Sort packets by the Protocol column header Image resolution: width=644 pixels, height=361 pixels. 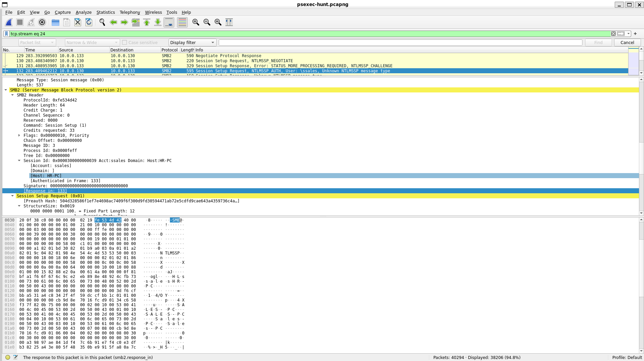(x=170, y=50)
